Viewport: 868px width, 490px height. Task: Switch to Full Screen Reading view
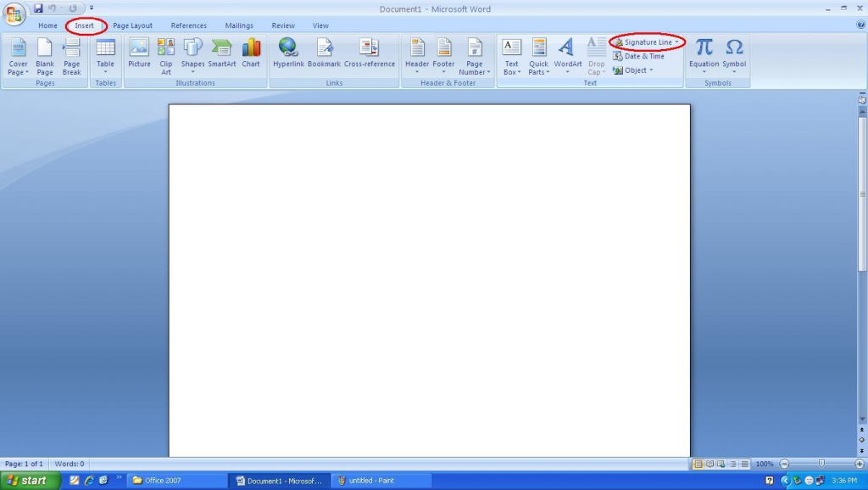[709, 464]
